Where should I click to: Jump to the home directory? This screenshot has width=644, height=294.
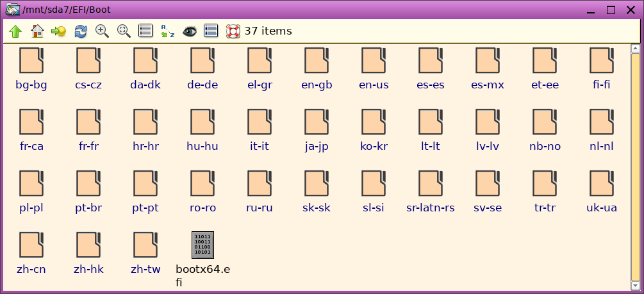pyautogui.click(x=37, y=31)
